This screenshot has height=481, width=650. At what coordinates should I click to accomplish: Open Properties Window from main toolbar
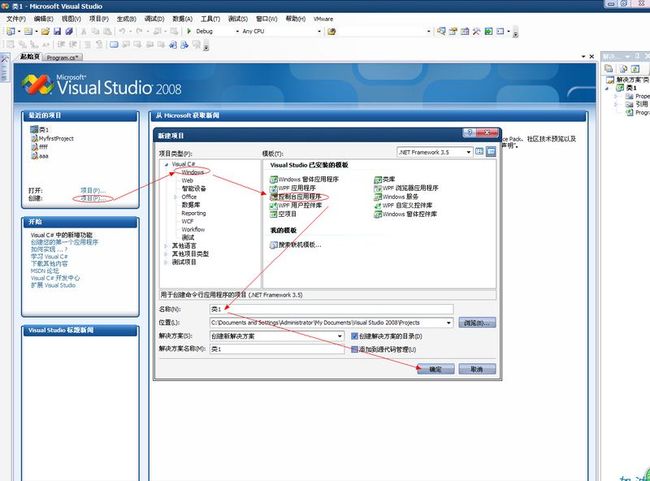point(453,31)
